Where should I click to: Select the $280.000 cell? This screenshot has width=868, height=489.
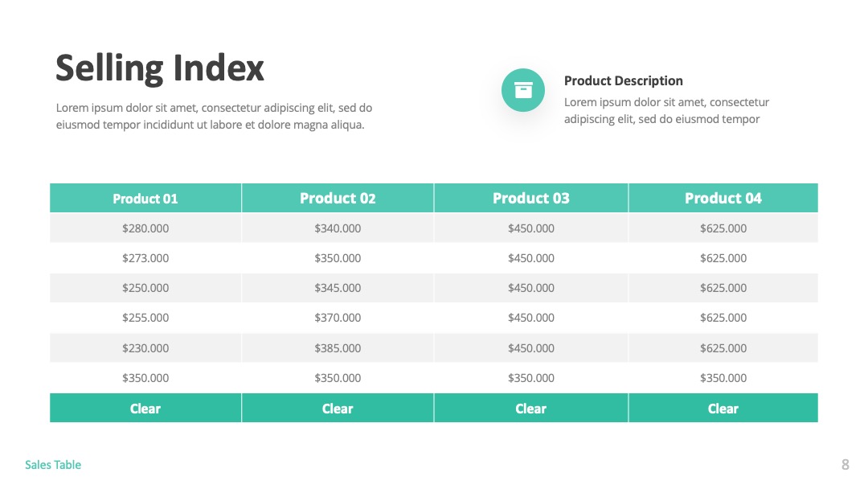(145, 228)
